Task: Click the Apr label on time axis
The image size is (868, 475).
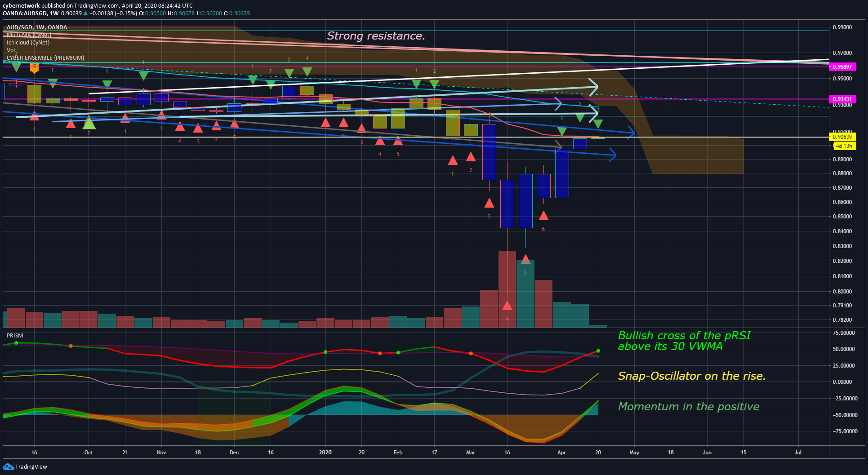Action: click(561, 453)
